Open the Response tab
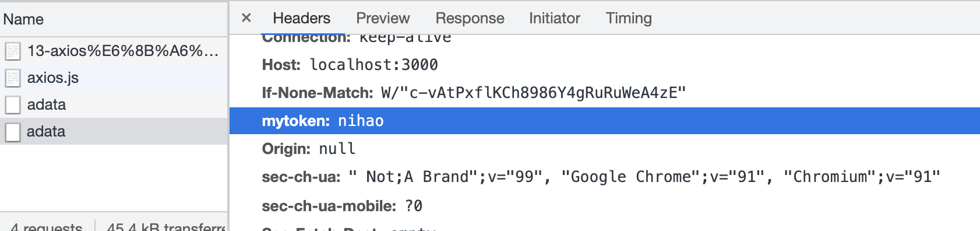The height and width of the screenshot is (231, 980). point(470,18)
